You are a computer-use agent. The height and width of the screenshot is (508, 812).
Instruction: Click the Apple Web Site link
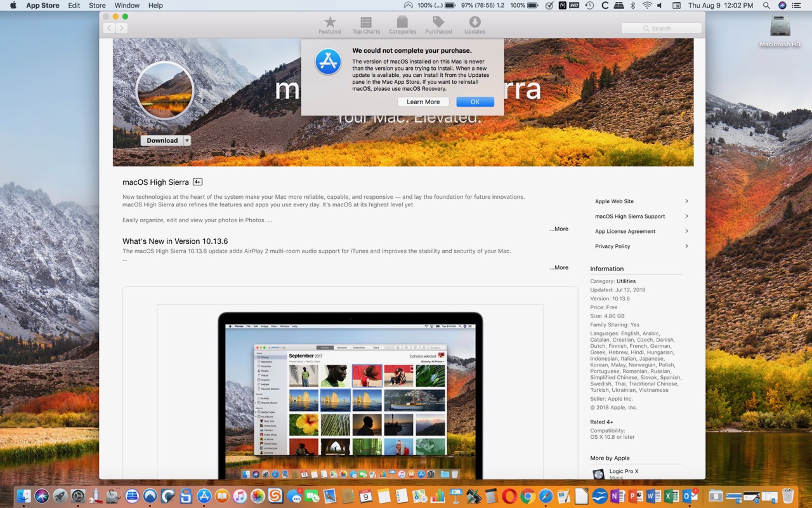point(614,201)
